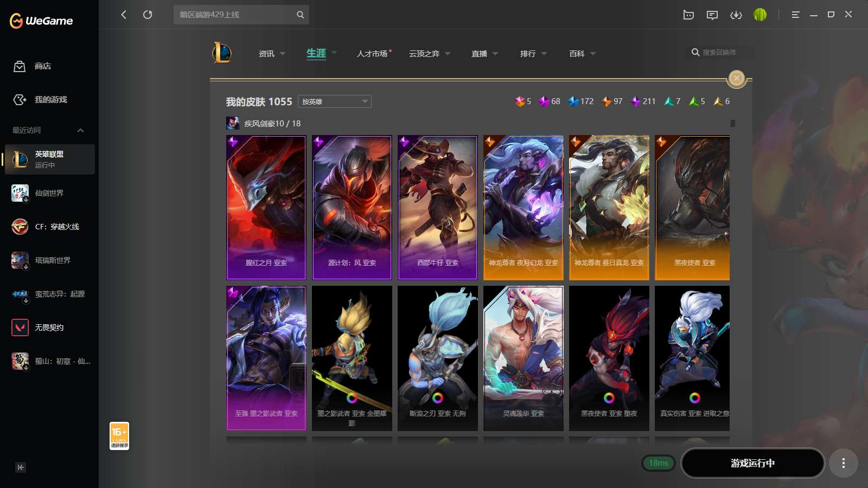This screenshot has width=868, height=488.
Task: Open 仙剑世界 game icon
Action: pos(20,193)
